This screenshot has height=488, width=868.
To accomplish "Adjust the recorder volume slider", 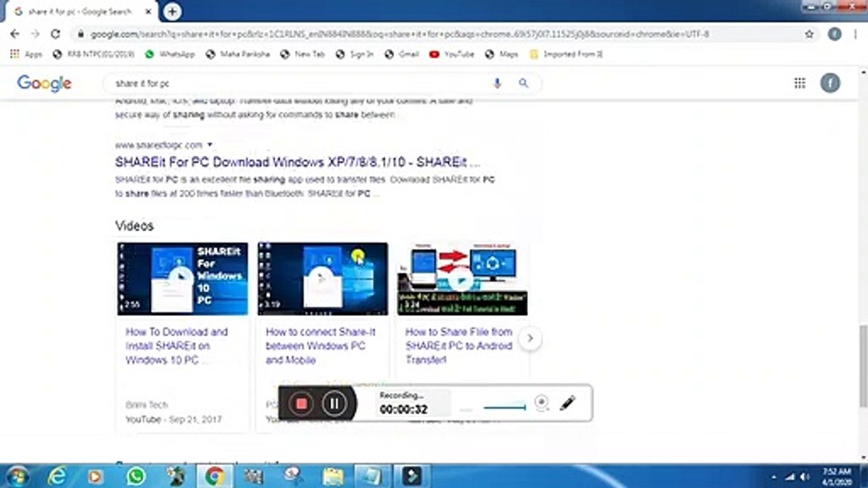I will pos(505,407).
